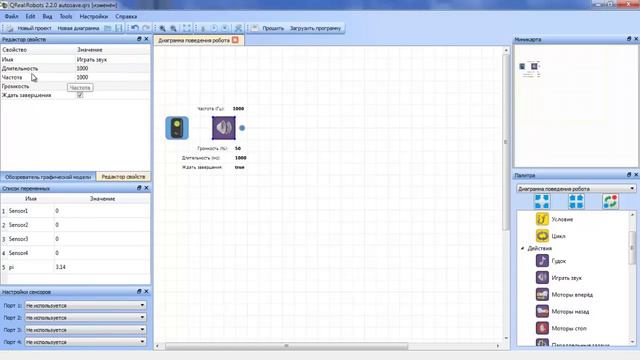Select the Моторы стоп palette element
Viewport: 640px width, 360px height.
tap(561, 328)
